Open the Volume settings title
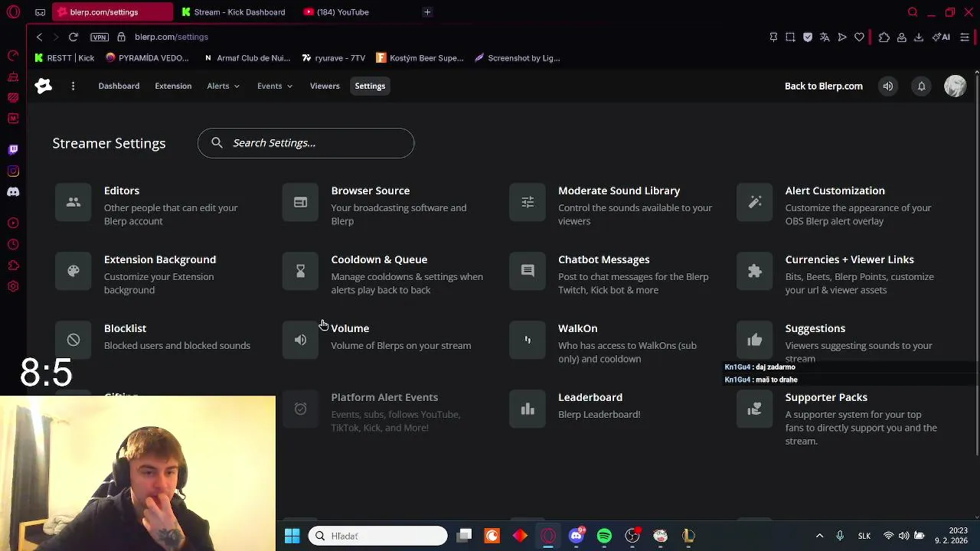The width and height of the screenshot is (980, 551). pos(350,328)
